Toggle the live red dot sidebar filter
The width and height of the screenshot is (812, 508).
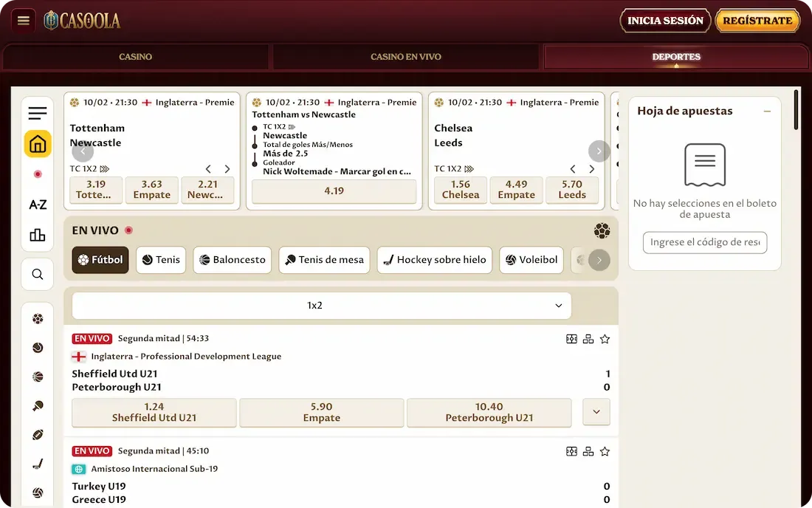(38, 174)
